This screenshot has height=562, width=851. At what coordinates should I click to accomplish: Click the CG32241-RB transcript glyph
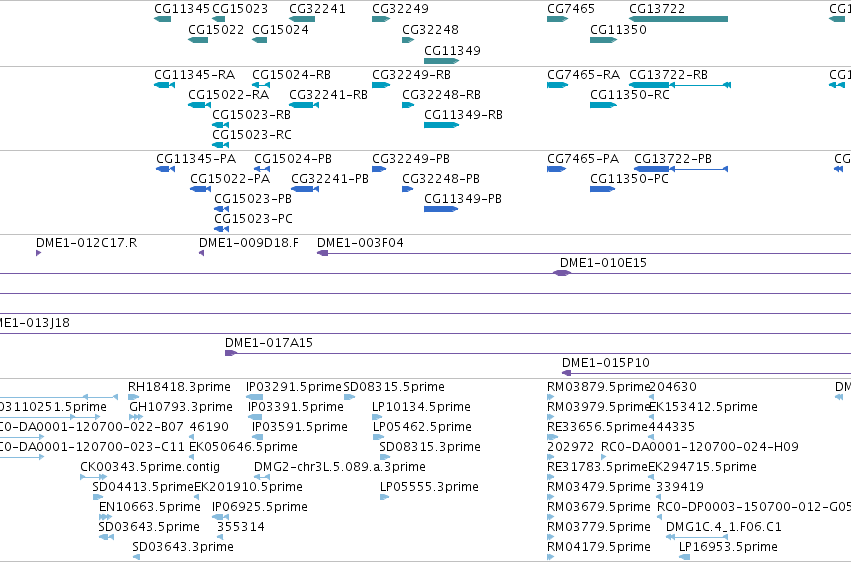[304, 105]
